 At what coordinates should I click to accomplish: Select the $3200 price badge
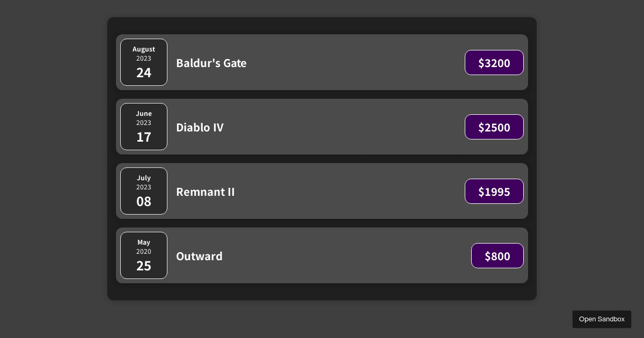[494, 63]
